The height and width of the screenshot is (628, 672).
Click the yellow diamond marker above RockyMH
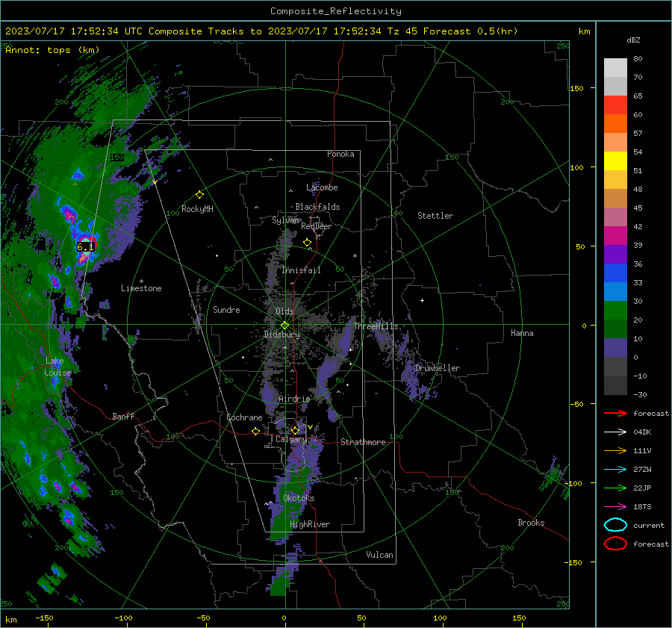tap(199, 195)
